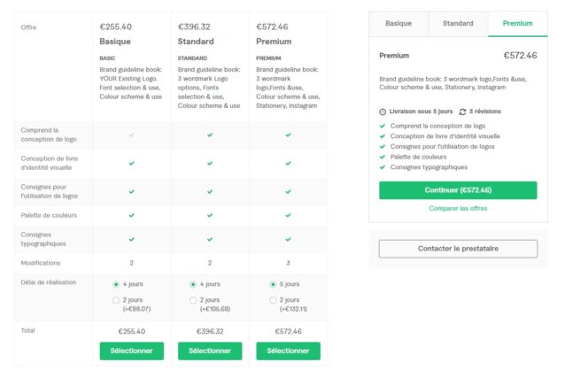Click the clock icon beside Livraison sous 5 jours
The width and height of the screenshot is (588, 370).
coord(383,112)
